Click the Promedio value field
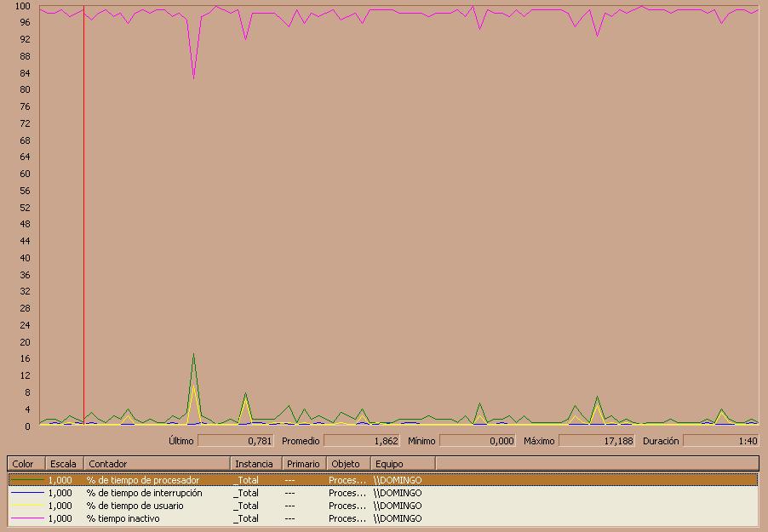Image resolution: width=768 pixels, height=532 pixels. [362, 440]
